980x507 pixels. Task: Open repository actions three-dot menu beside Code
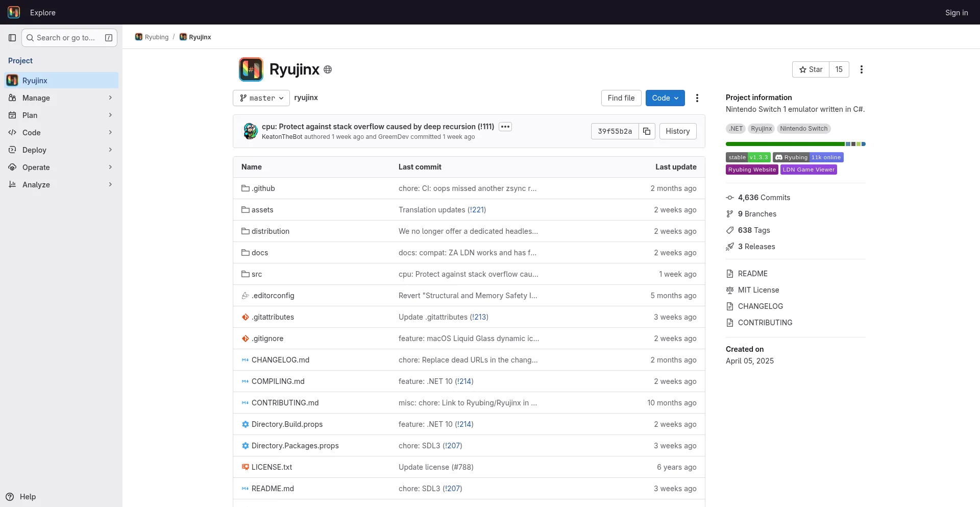697,98
